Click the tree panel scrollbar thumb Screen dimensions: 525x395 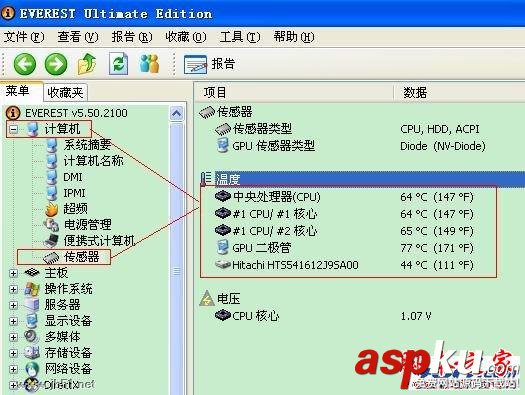pos(176,271)
